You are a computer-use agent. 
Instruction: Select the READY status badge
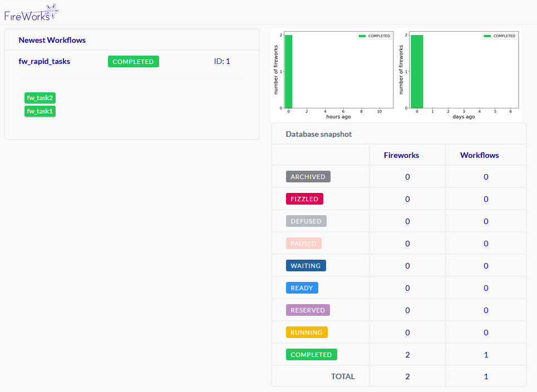point(302,287)
